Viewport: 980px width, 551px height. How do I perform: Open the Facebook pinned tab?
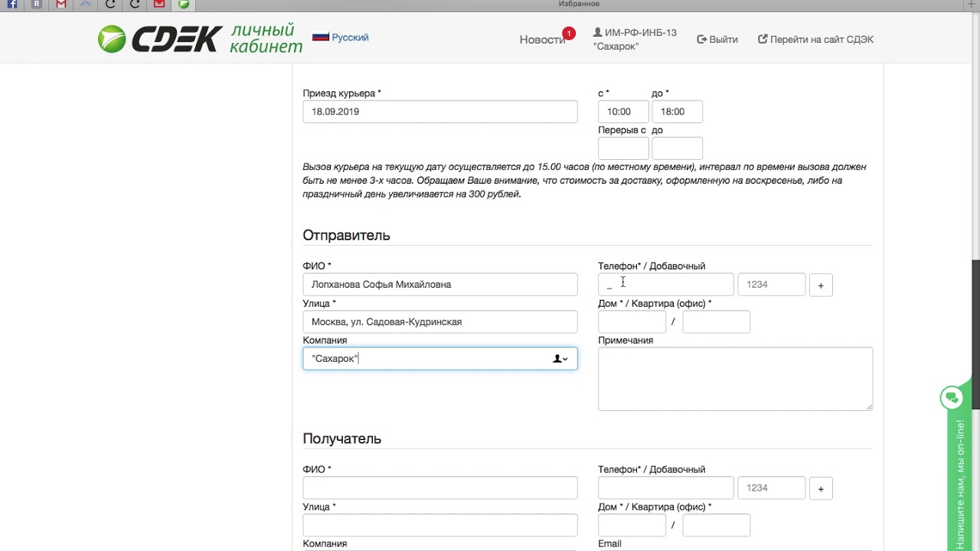pyautogui.click(x=12, y=5)
